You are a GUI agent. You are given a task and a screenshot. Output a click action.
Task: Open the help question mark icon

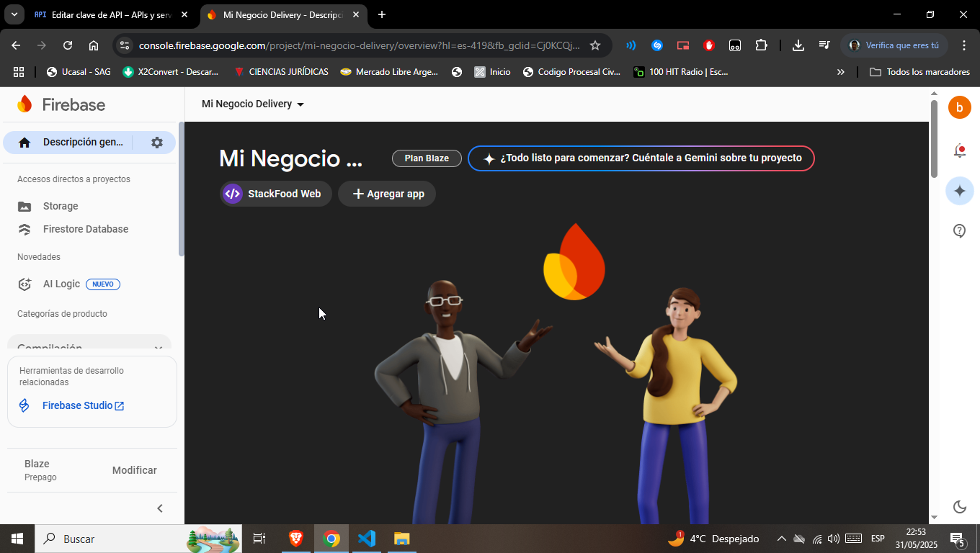(x=959, y=230)
